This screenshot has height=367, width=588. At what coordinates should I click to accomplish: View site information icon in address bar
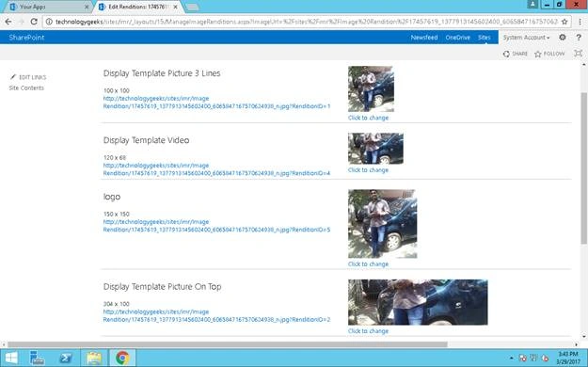[x=49, y=22]
